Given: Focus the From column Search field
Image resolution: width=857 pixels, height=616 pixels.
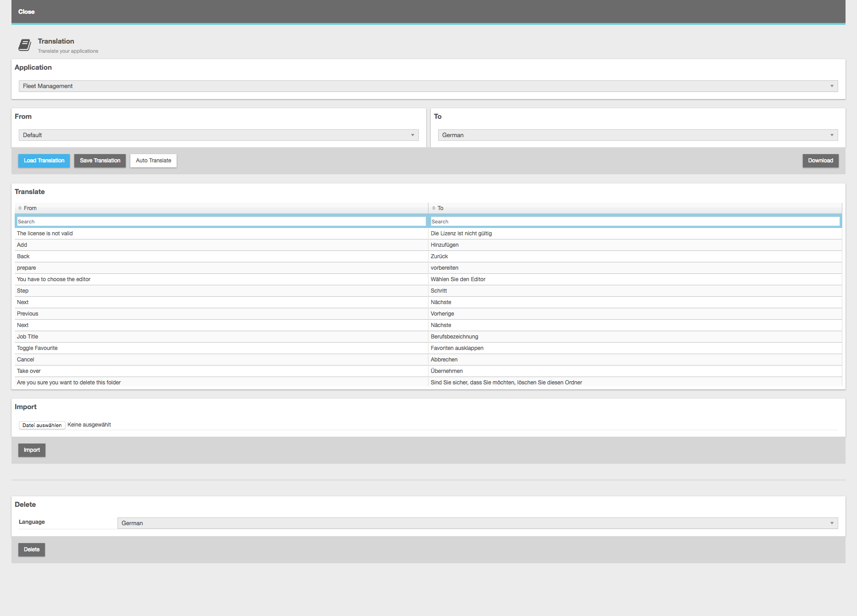Looking at the screenshot, I should (222, 222).
